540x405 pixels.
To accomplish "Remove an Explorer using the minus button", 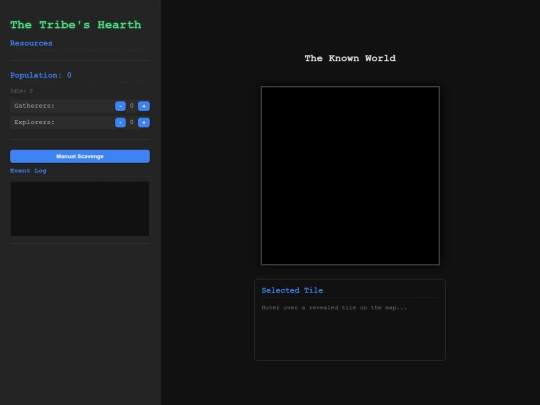I will click(120, 122).
